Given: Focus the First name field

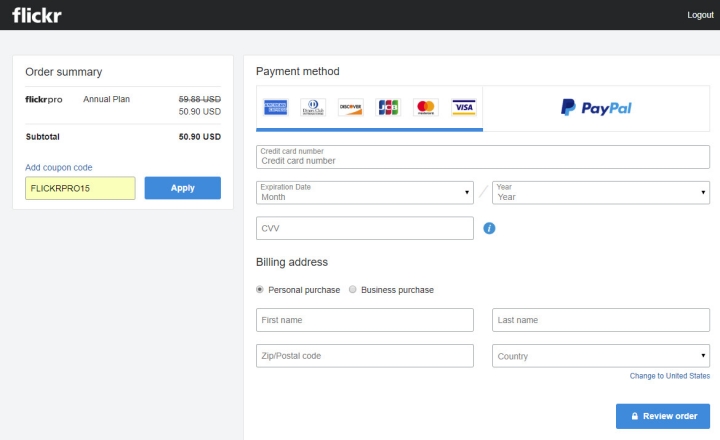Looking at the screenshot, I should pos(365,320).
